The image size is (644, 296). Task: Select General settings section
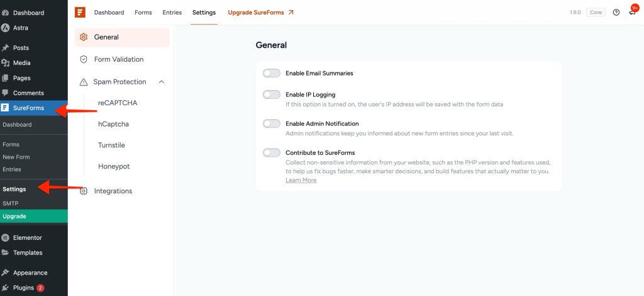coord(122,37)
